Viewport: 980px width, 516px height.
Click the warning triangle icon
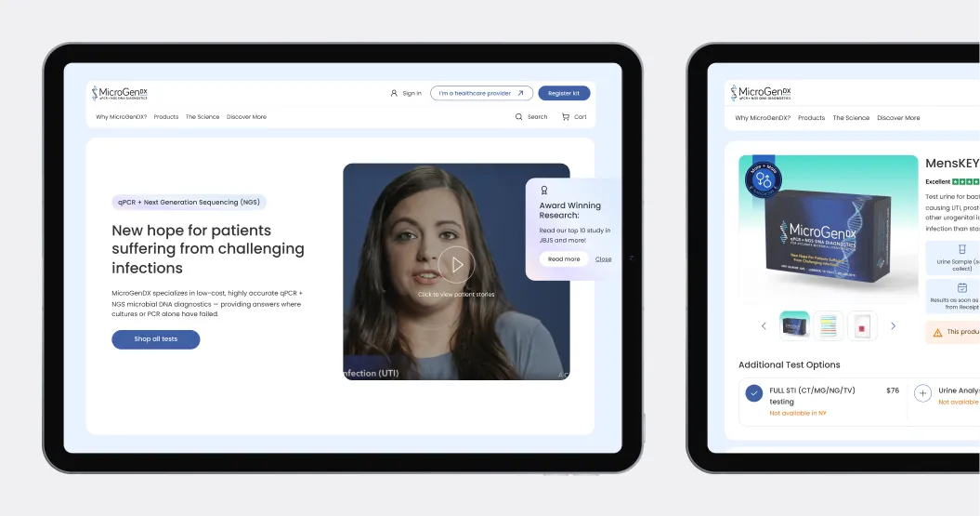tap(937, 333)
